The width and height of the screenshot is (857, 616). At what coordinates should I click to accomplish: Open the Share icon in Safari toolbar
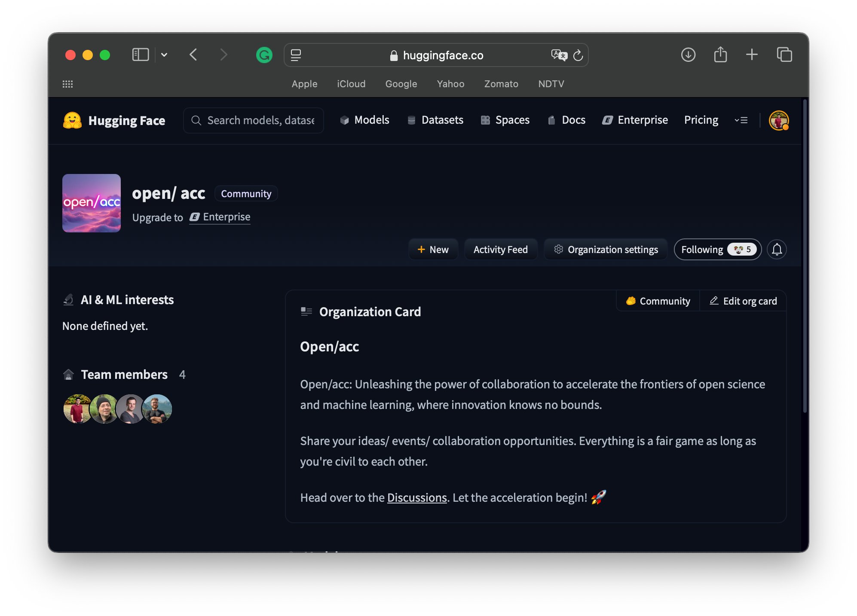(720, 55)
